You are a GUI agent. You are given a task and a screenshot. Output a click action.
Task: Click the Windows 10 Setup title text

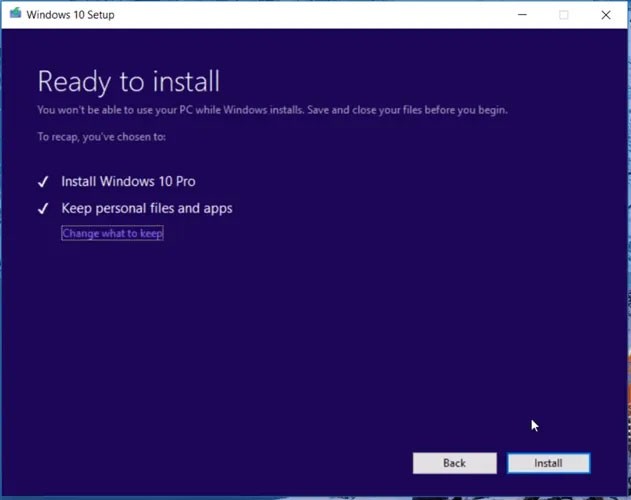click(69, 15)
